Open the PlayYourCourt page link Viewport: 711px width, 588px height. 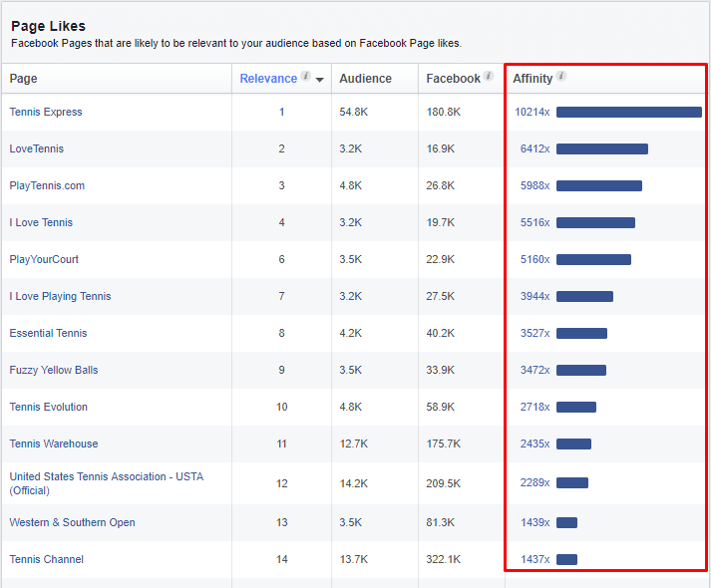pyautogui.click(x=44, y=259)
